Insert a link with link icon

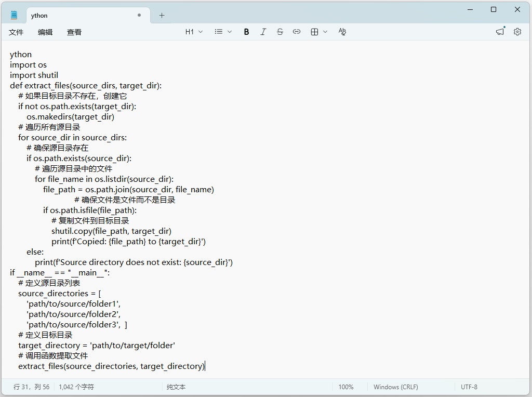click(297, 32)
